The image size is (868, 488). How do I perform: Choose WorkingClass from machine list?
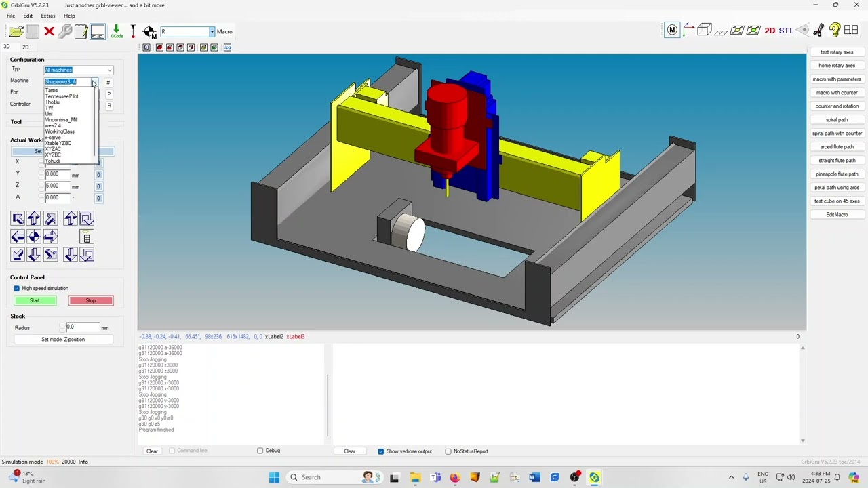tap(60, 131)
